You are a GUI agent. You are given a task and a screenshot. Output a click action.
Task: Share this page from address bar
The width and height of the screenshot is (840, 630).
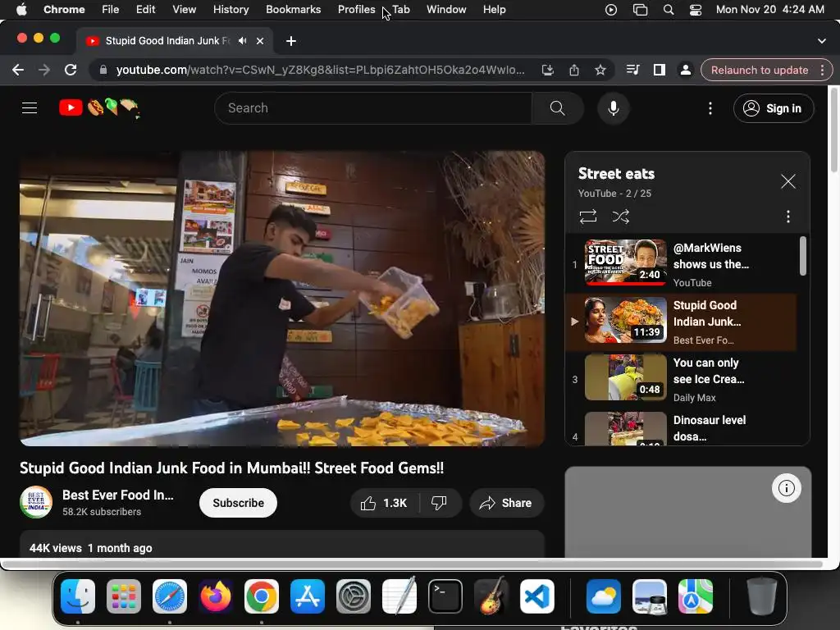coord(573,71)
